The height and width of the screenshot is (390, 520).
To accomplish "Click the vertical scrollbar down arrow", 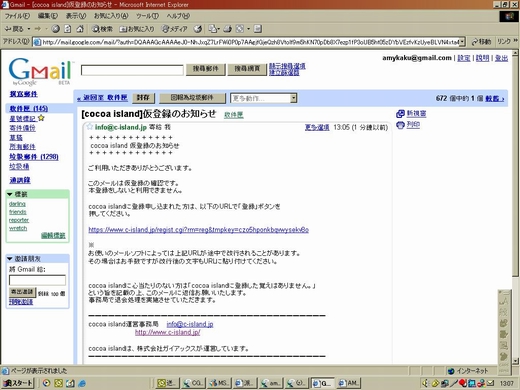I will point(515,361).
